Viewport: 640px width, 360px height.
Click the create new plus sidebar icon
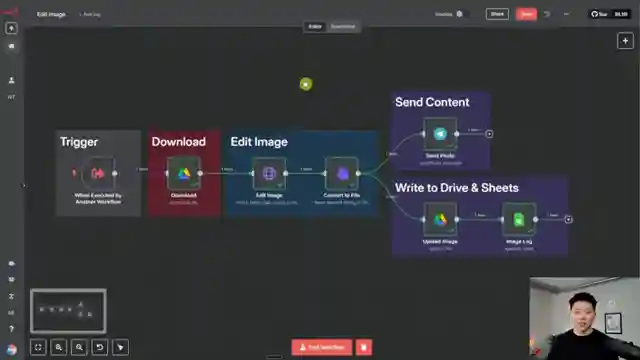click(x=11, y=28)
